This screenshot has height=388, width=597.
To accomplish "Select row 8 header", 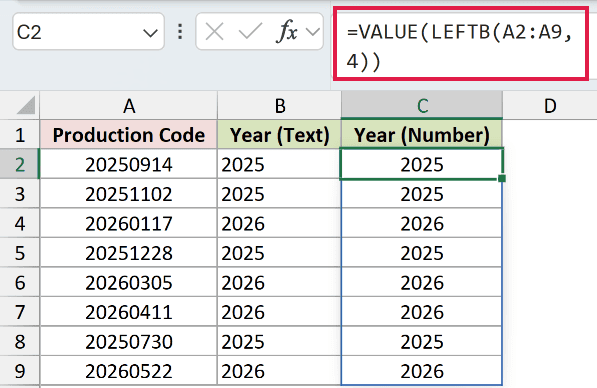I will tap(19, 342).
